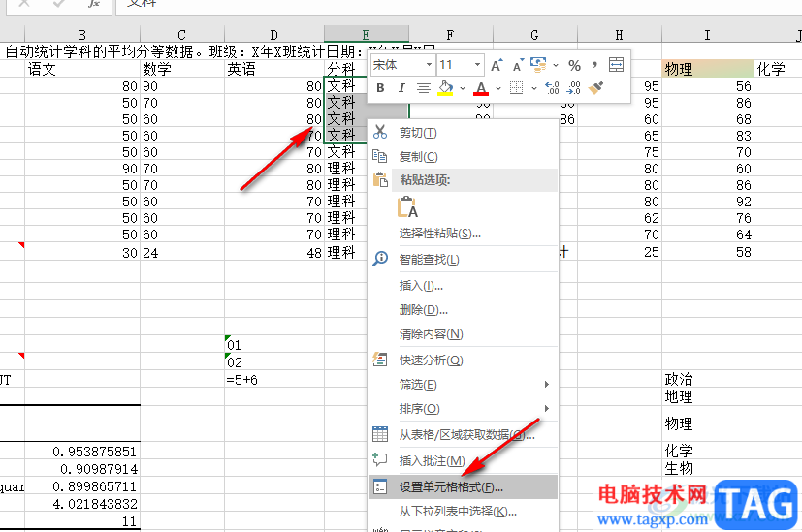Select column H header
802x532 pixels.
pyautogui.click(x=620, y=35)
